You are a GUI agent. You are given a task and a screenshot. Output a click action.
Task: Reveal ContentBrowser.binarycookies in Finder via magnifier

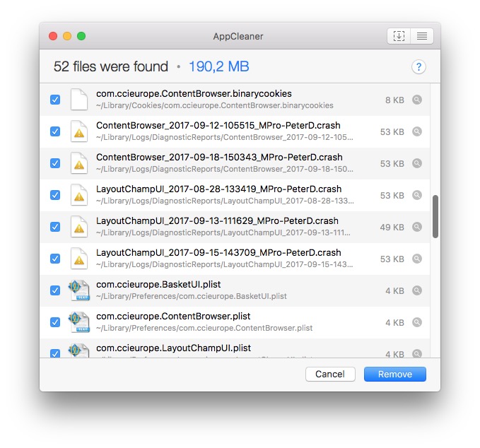point(417,100)
